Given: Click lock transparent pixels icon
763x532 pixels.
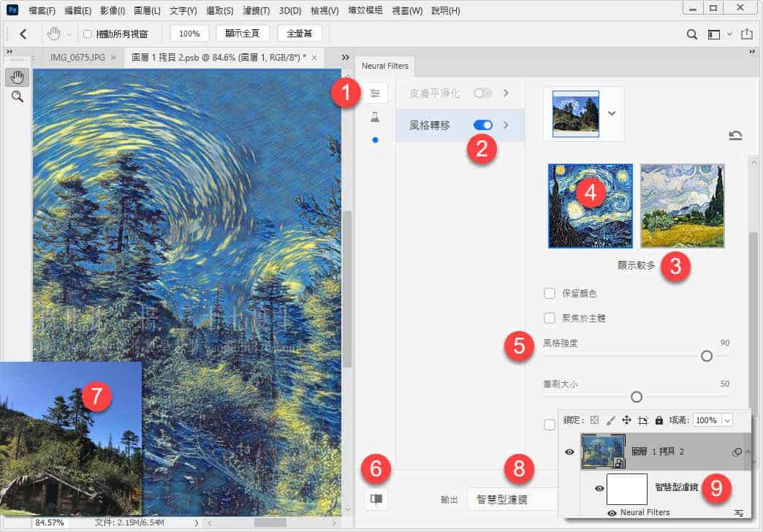Looking at the screenshot, I should pos(595,420).
